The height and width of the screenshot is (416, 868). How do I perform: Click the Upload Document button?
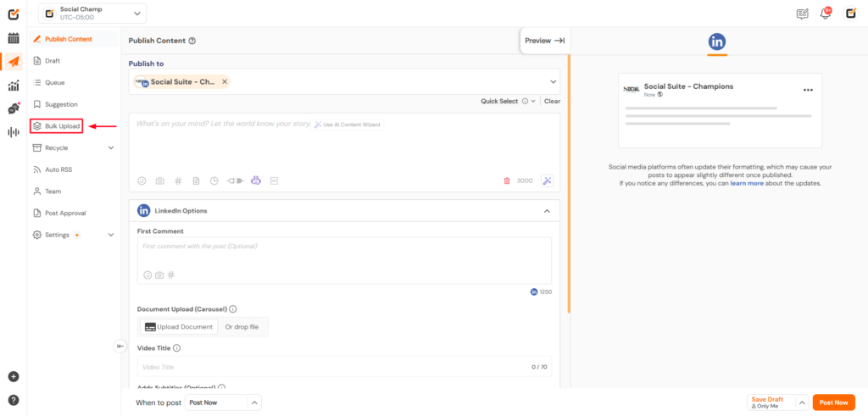point(179,327)
